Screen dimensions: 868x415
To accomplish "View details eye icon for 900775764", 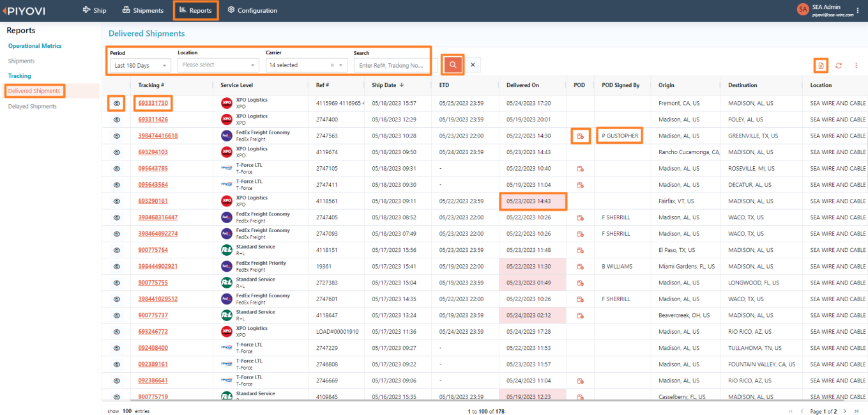I will click(x=117, y=250).
